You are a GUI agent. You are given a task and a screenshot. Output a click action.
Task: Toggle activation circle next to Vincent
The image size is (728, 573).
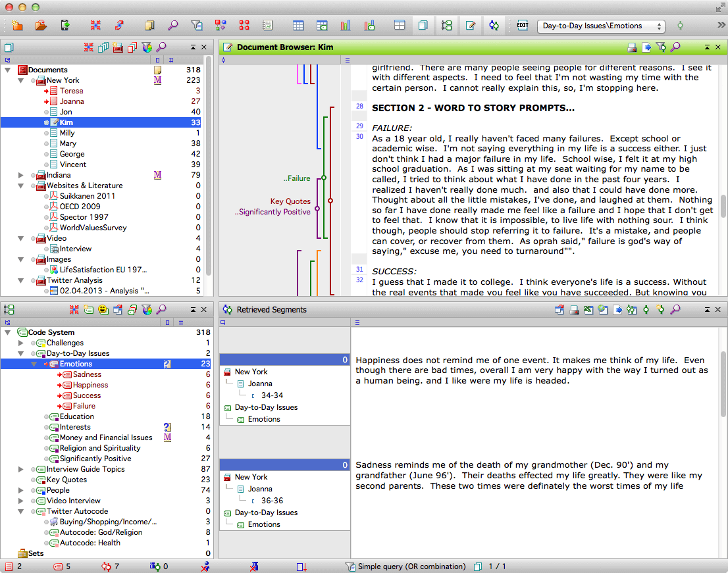(47, 164)
